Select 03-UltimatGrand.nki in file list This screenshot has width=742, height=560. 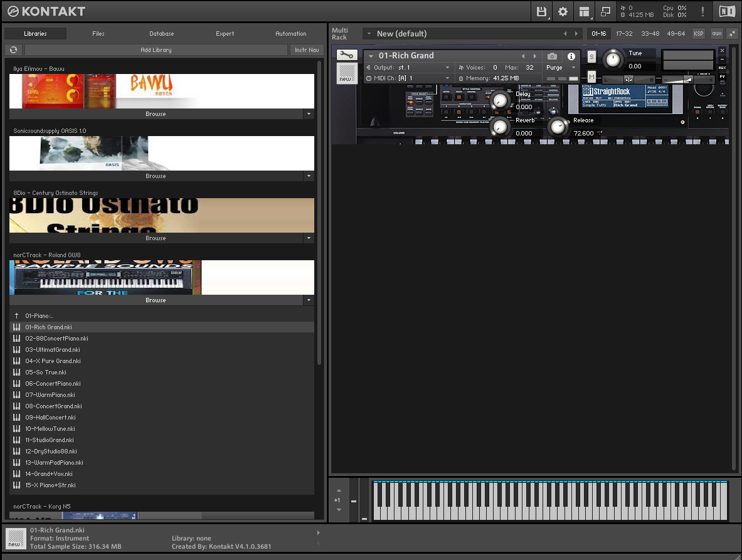(162, 349)
